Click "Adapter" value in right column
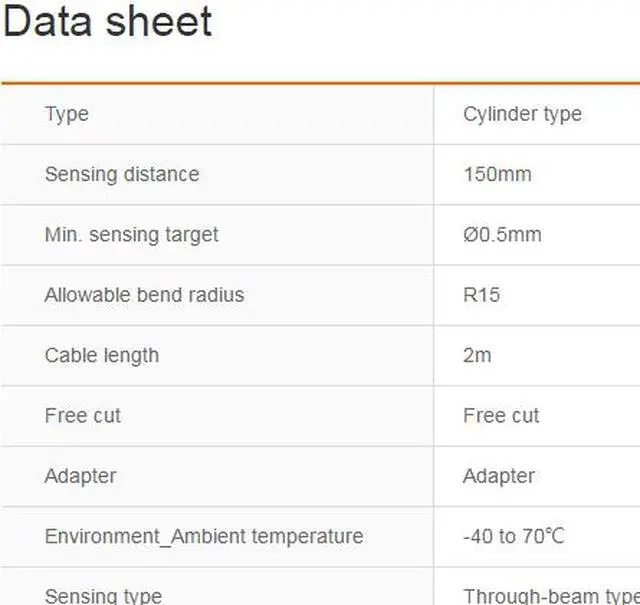 [498, 476]
